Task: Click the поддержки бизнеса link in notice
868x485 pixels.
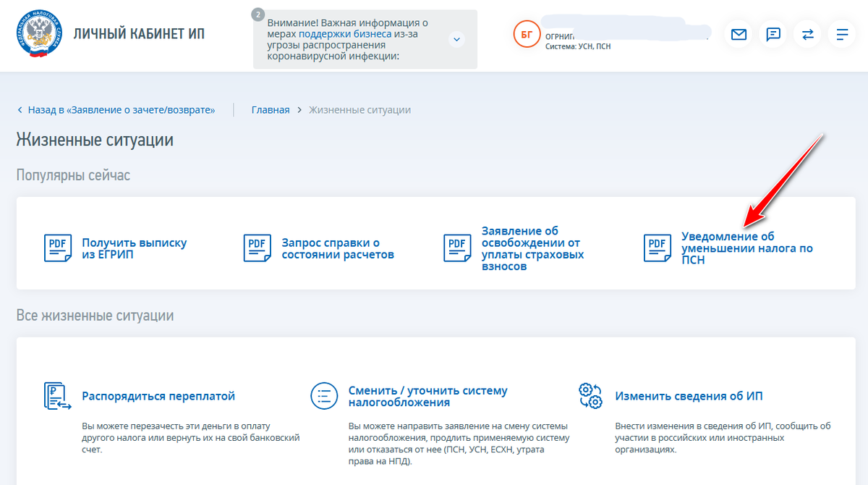Action: click(345, 34)
